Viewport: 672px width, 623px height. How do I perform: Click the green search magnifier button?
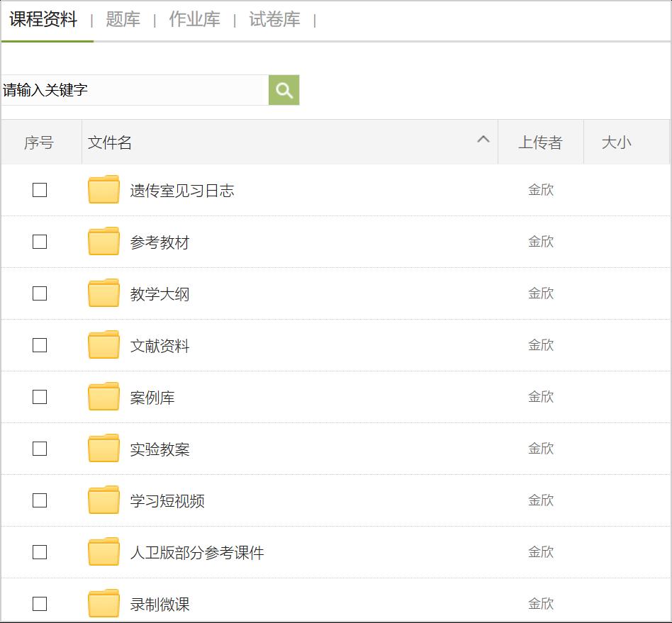[284, 90]
